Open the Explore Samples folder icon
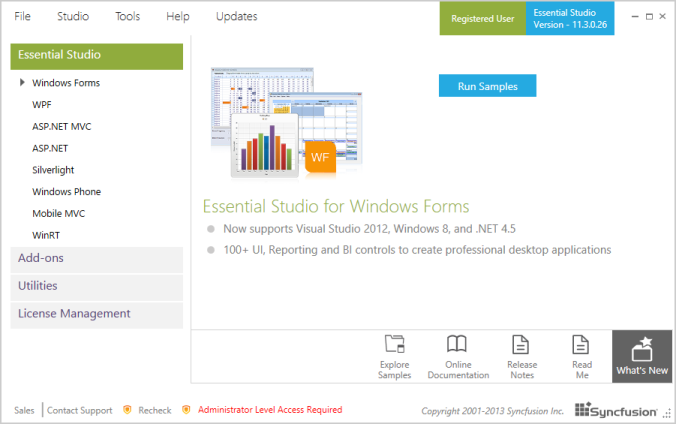 click(x=394, y=344)
